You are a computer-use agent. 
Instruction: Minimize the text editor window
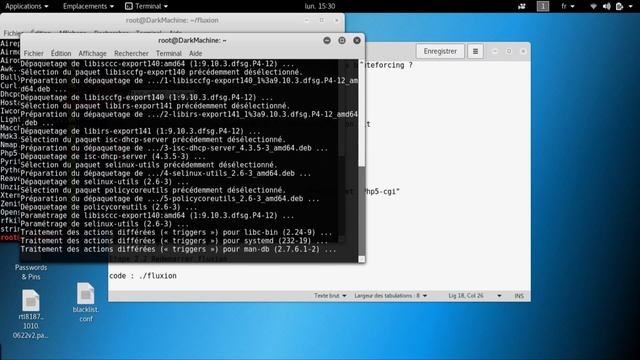click(495, 51)
